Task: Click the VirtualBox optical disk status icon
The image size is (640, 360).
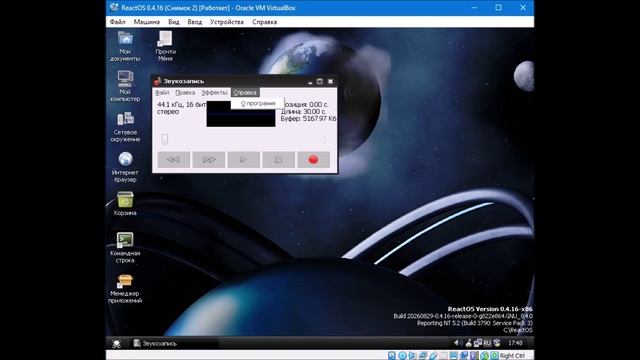Action: click(402, 356)
